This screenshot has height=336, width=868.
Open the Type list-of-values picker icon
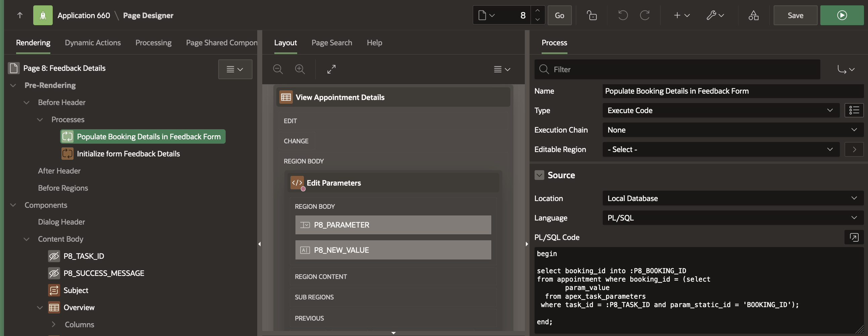tap(854, 110)
